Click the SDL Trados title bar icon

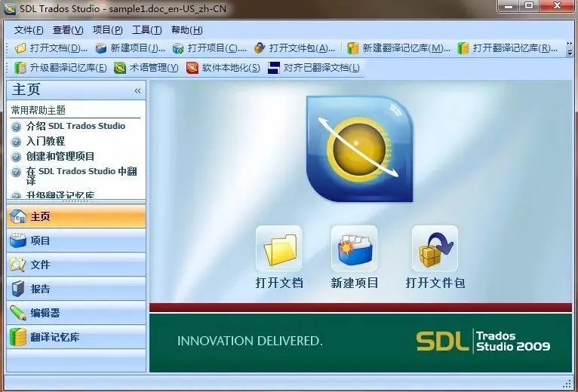click(9, 8)
